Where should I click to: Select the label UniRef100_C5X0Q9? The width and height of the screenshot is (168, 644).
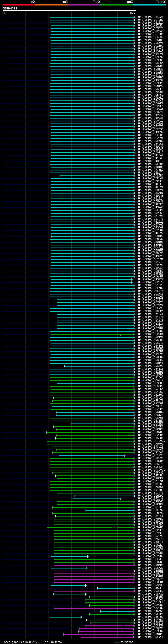(151, 297)
